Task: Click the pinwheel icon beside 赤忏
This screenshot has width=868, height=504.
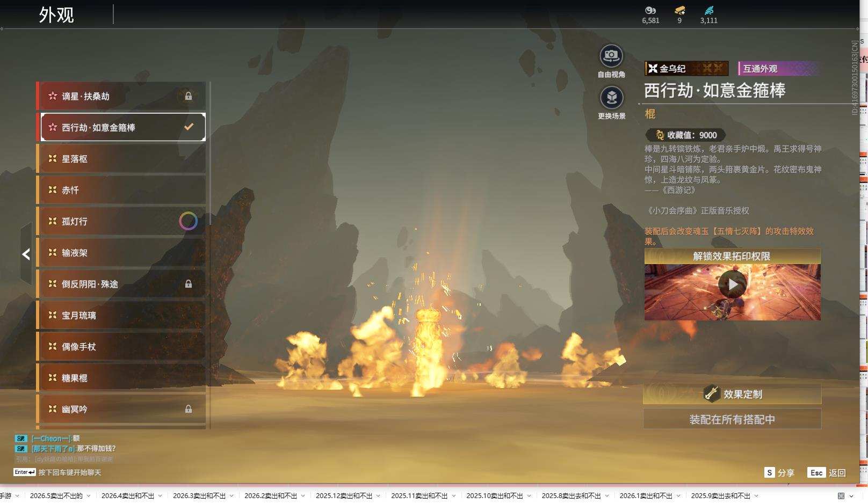Action: [x=53, y=190]
